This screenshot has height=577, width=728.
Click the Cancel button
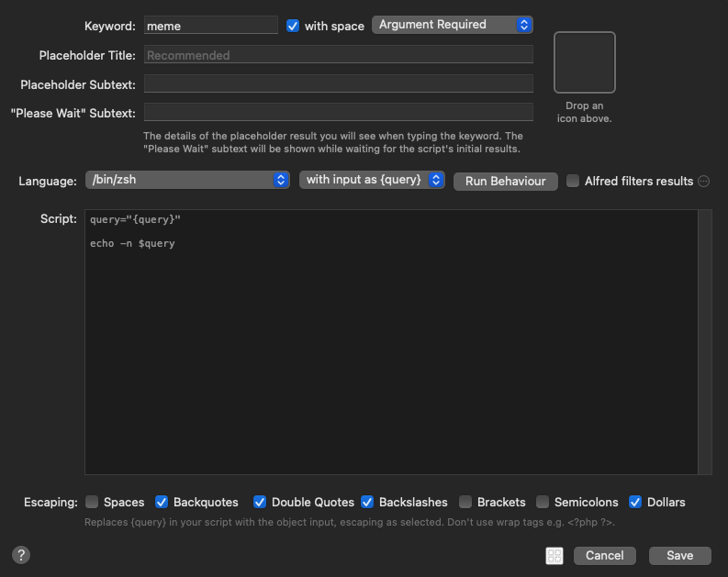pos(604,556)
